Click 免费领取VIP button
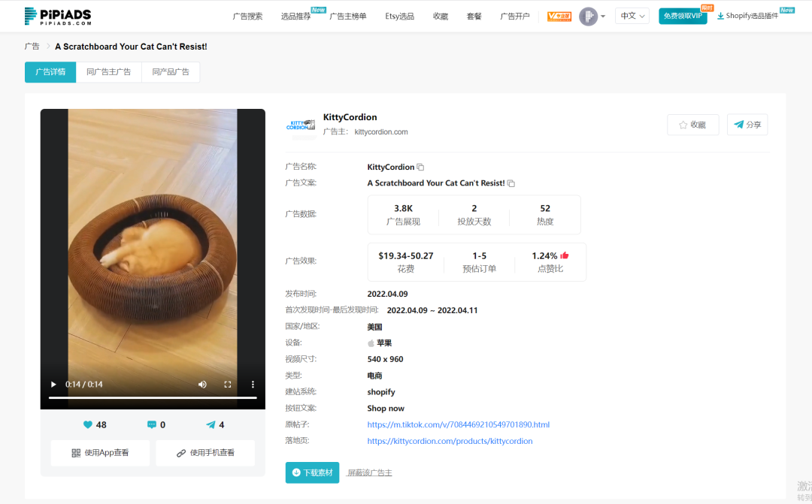812x504 pixels. [x=683, y=16]
